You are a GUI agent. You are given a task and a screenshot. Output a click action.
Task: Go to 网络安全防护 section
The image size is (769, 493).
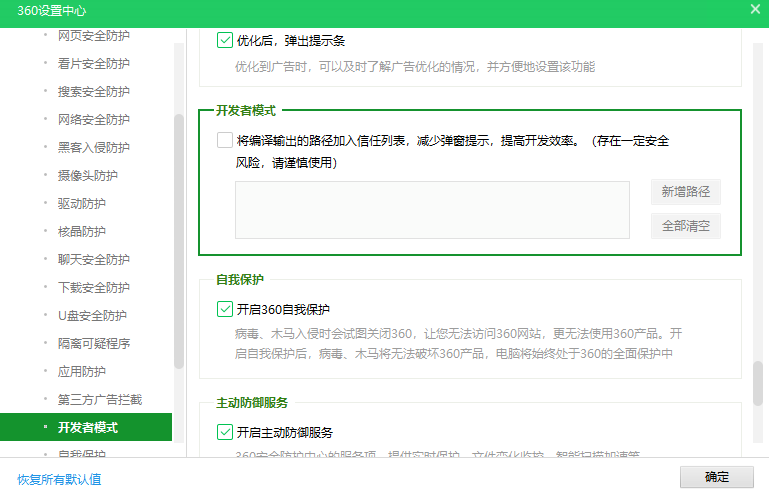[94, 120]
